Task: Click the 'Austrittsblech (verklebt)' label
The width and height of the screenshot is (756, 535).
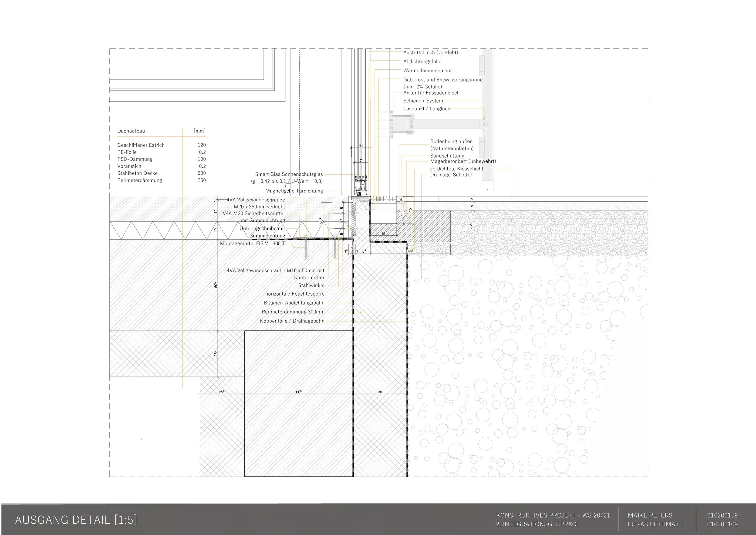Action: click(x=430, y=52)
